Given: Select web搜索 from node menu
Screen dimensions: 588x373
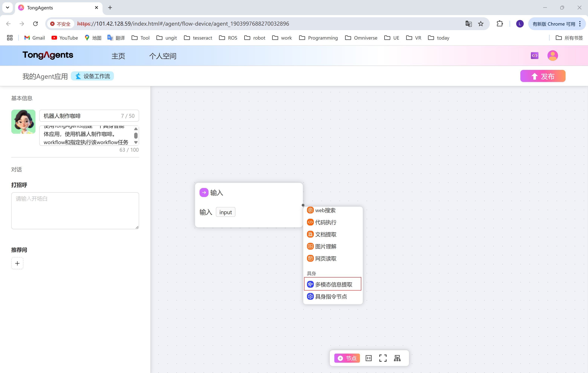Looking at the screenshot, I should tap(325, 210).
